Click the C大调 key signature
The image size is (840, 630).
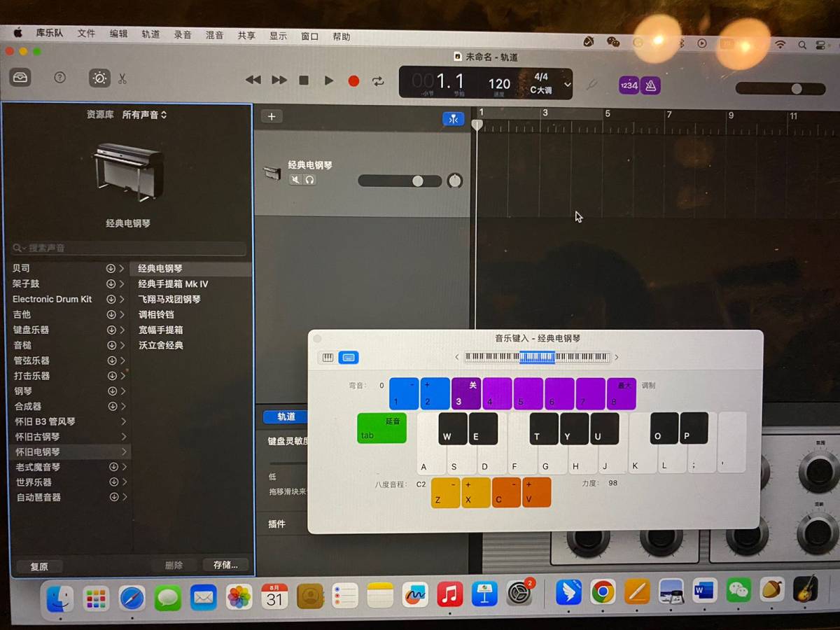click(540, 90)
